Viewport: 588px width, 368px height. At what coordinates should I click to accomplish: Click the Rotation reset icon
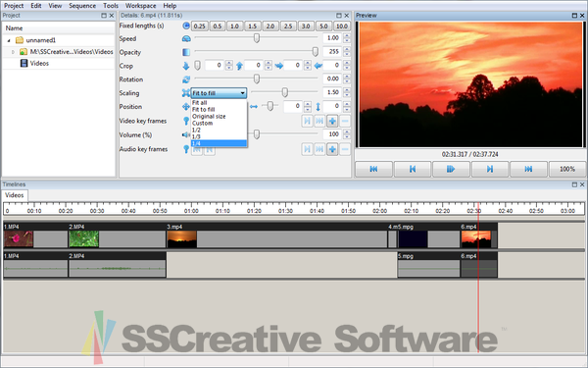(186, 79)
